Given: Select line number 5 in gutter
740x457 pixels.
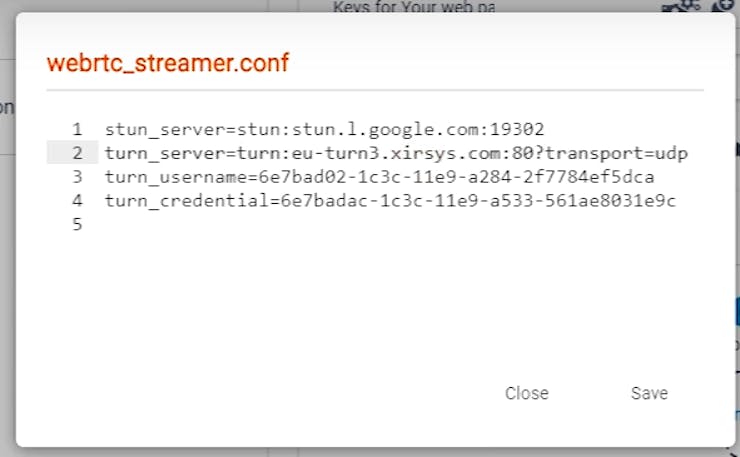Looking at the screenshot, I should (x=77, y=224).
